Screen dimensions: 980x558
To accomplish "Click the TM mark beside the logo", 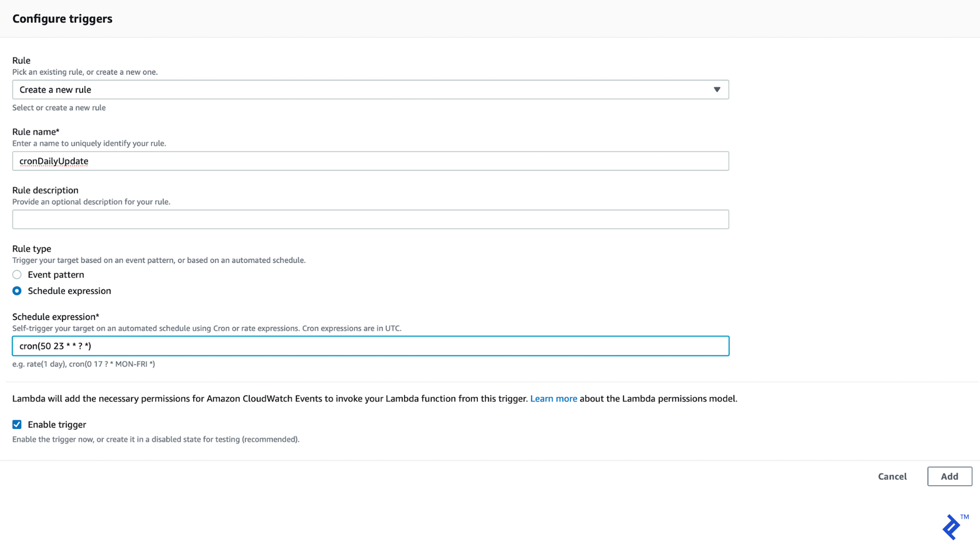I will [x=966, y=515].
